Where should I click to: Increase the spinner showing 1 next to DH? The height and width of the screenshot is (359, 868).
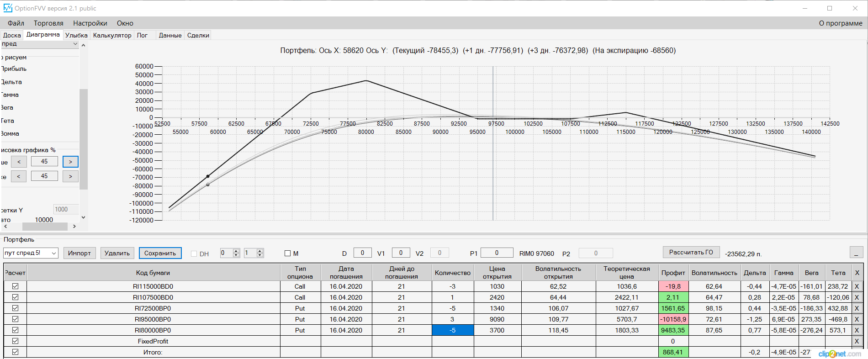(x=260, y=251)
